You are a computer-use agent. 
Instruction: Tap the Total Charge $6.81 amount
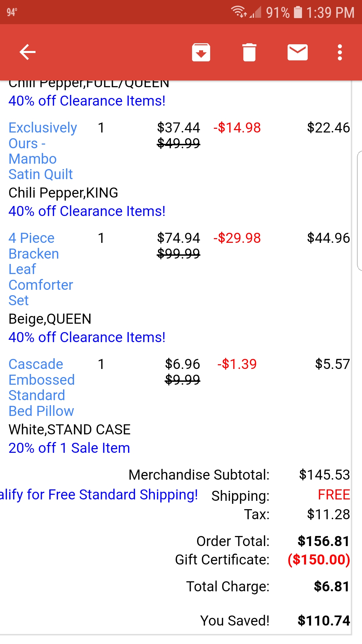pos(332,587)
